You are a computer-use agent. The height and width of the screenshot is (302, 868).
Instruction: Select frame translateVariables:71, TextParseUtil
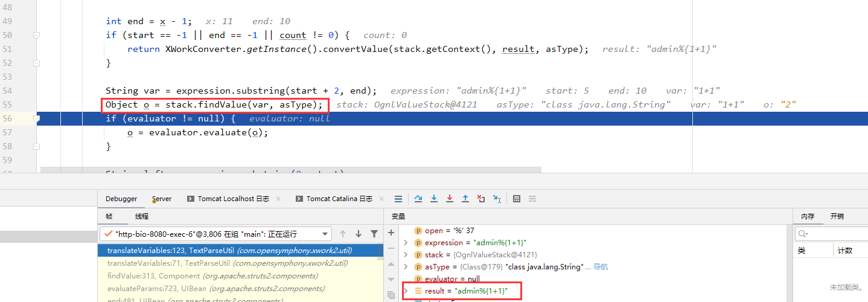(x=240, y=263)
